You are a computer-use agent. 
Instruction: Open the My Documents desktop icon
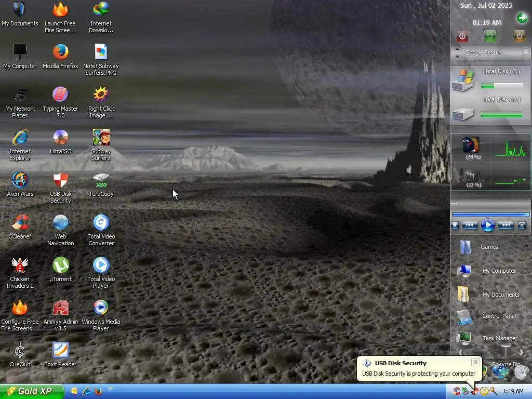coord(20,14)
